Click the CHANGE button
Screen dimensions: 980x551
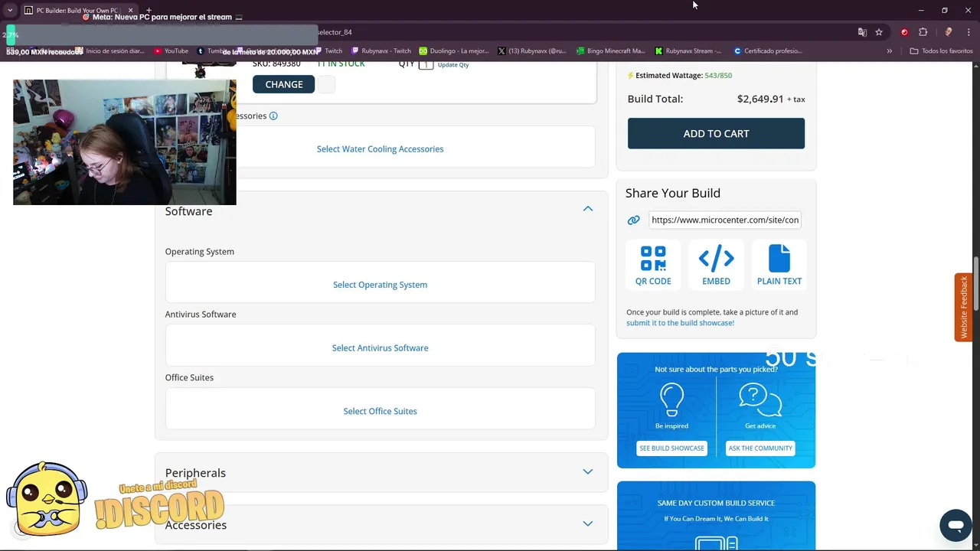(284, 84)
